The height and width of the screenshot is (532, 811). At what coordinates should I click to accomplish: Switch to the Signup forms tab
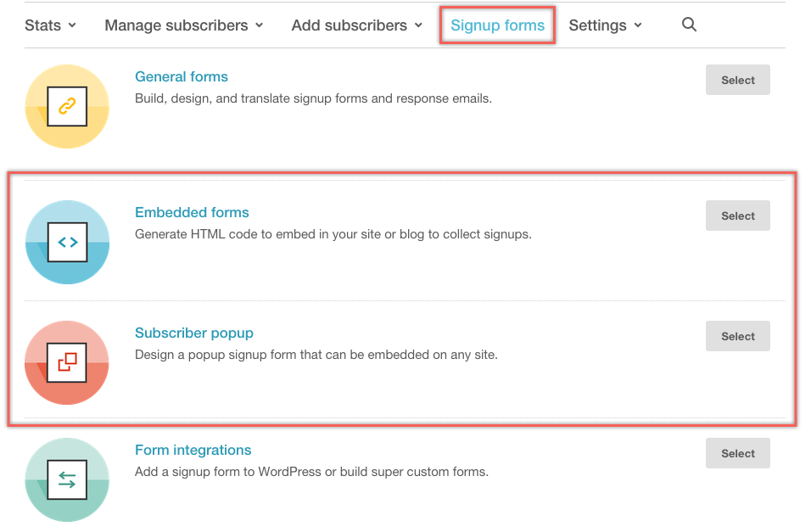(497, 25)
